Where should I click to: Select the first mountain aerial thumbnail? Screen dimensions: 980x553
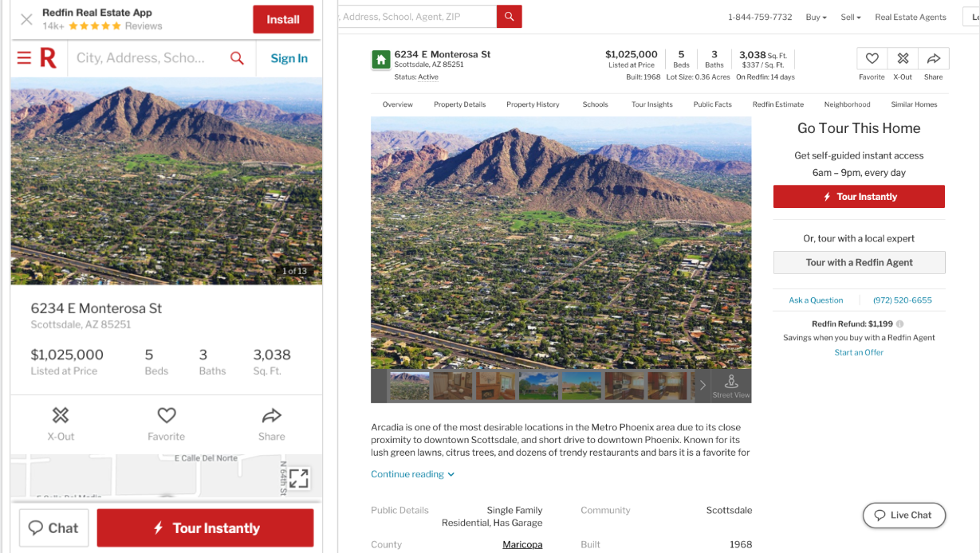click(x=409, y=386)
